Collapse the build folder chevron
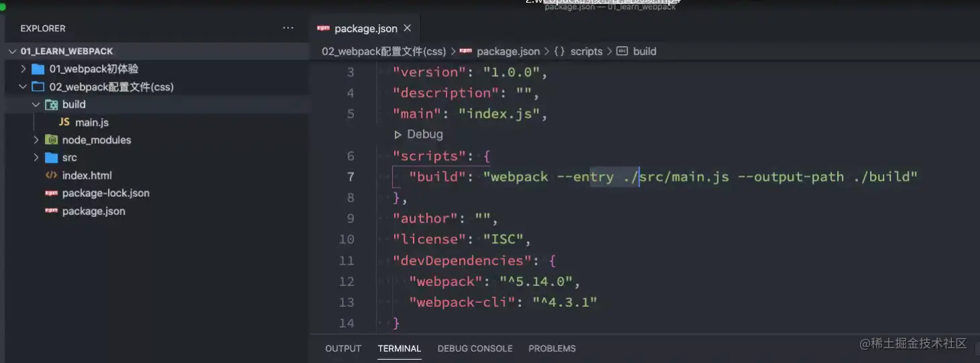 click(36, 104)
